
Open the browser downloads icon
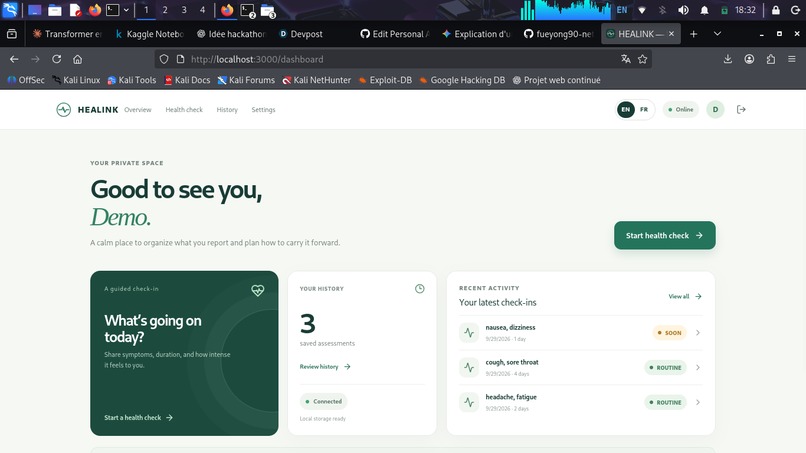click(728, 59)
